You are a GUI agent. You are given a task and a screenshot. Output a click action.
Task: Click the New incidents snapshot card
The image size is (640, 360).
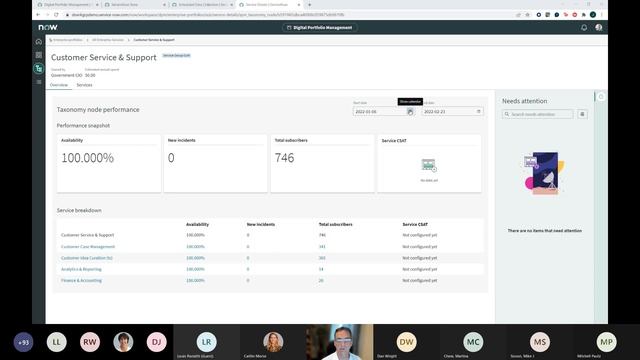point(216,163)
